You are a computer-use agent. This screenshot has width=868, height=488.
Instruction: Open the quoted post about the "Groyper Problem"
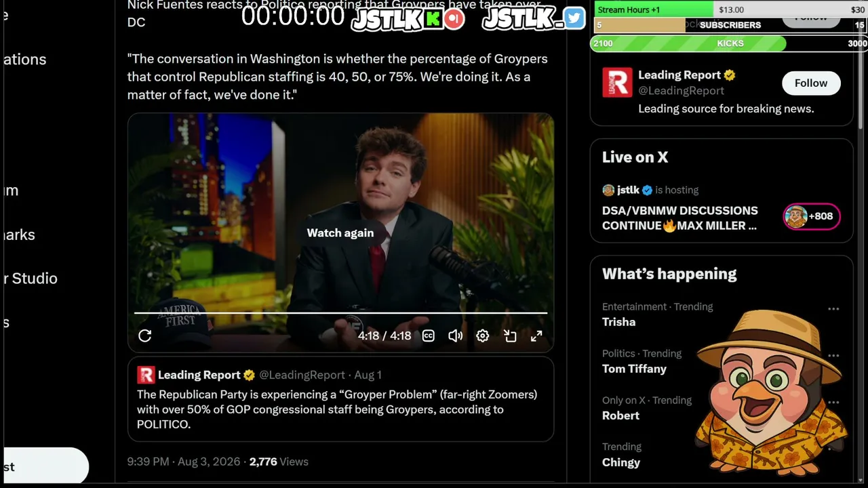(x=340, y=399)
